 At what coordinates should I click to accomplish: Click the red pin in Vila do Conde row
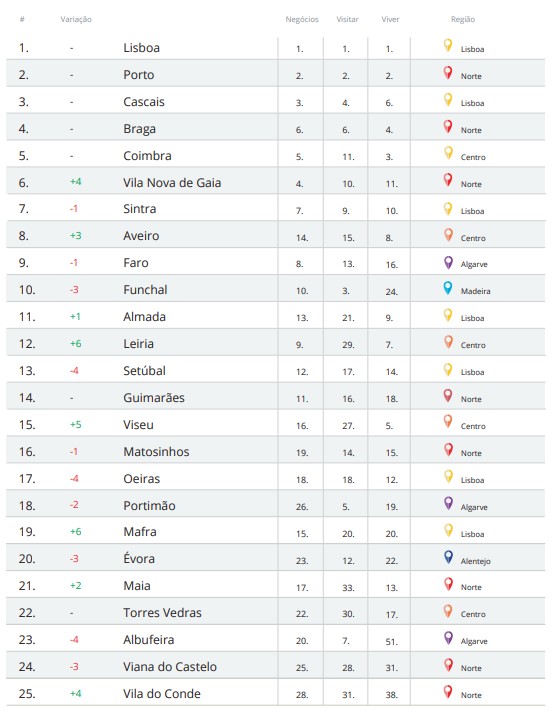pos(448,691)
